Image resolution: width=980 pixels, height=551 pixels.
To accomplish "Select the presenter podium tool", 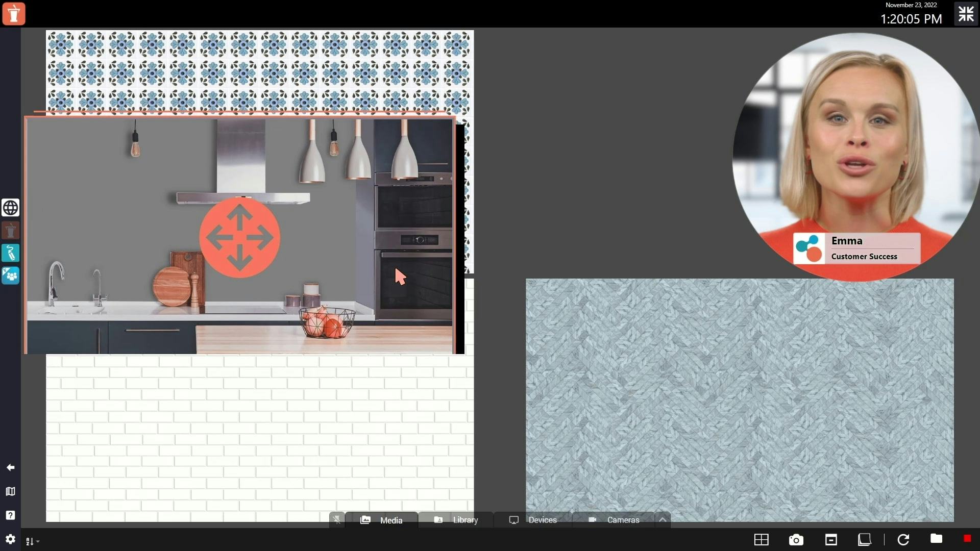I will (x=11, y=230).
